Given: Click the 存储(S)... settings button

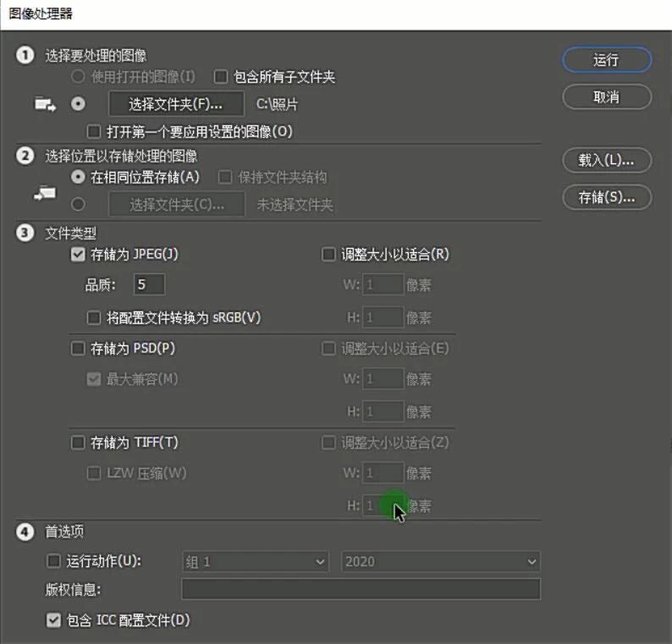Looking at the screenshot, I should tap(607, 197).
